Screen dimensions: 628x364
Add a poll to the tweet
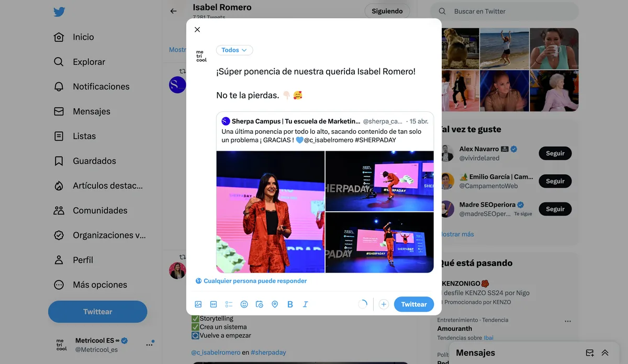point(229,304)
